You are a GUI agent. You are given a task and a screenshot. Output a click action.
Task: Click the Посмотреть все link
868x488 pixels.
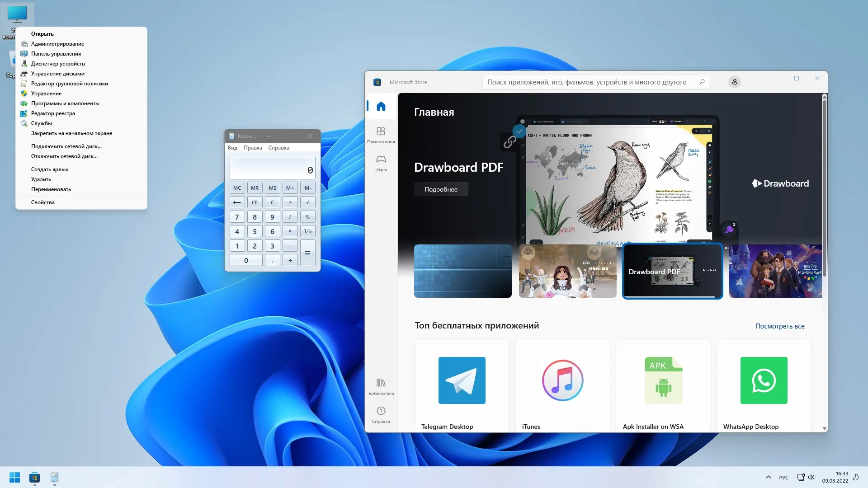pyautogui.click(x=779, y=326)
